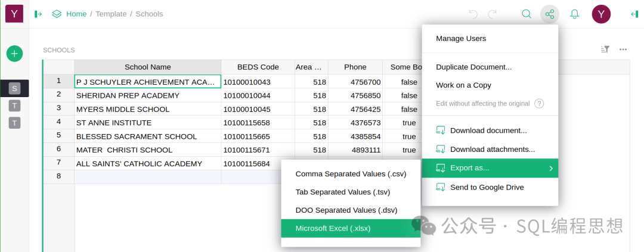Click the Home breadcrumb link
The width and height of the screenshot is (644, 252).
(x=76, y=14)
